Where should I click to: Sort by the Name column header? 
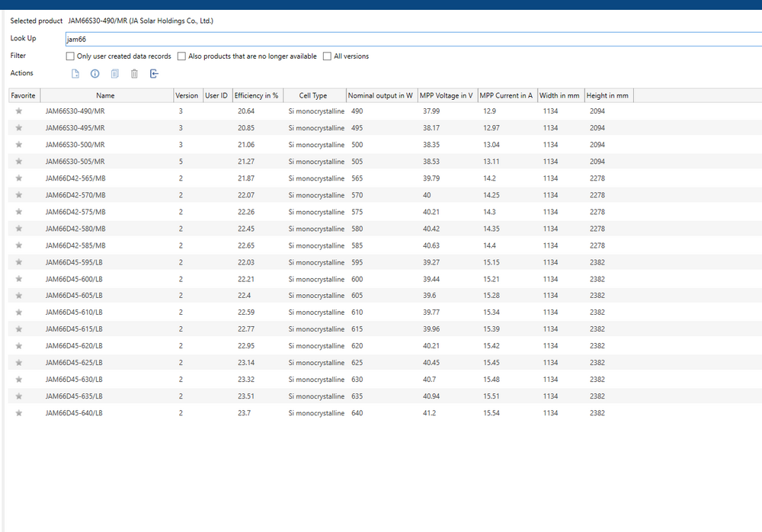pos(105,96)
